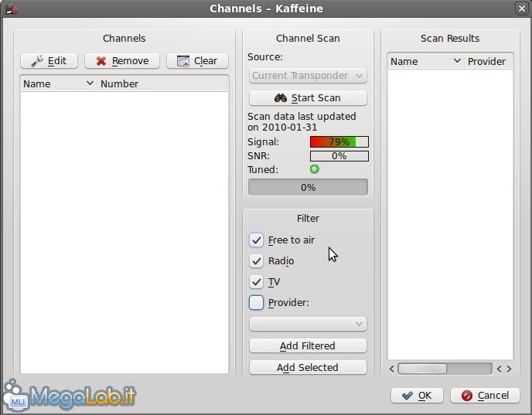Screen dimensions: 532x415
Task: Toggle the Free to air checkbox
Action: (x=256, y=240)
